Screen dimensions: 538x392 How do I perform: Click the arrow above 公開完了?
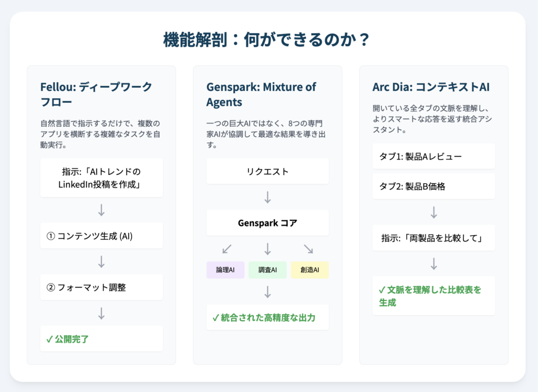101,313
